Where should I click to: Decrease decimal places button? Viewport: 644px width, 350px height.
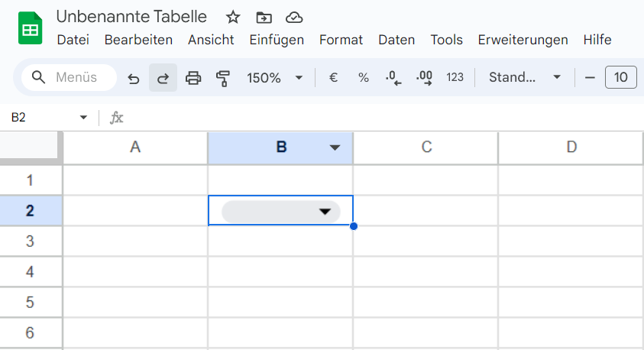(x=393, y=77)
